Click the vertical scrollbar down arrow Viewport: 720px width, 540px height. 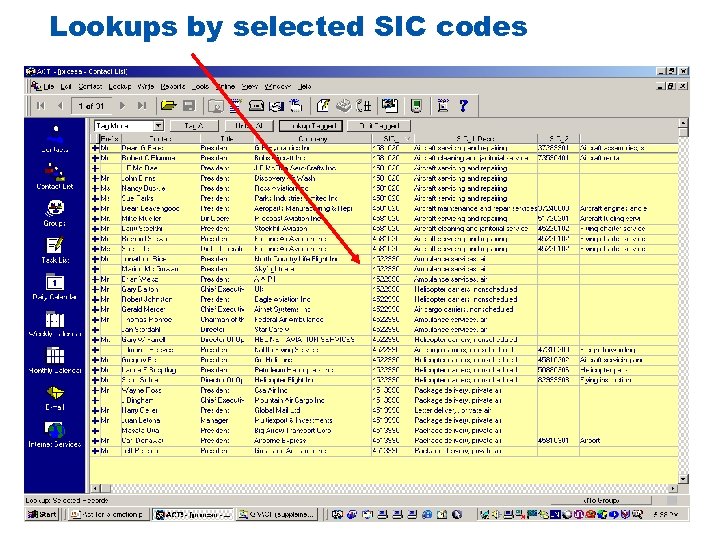(x=683, y=479)
